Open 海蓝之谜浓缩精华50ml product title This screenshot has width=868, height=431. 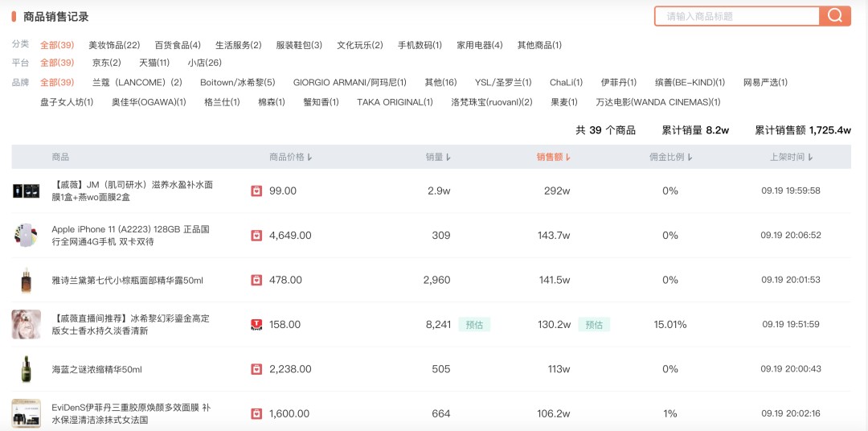[x=97, y=369]
